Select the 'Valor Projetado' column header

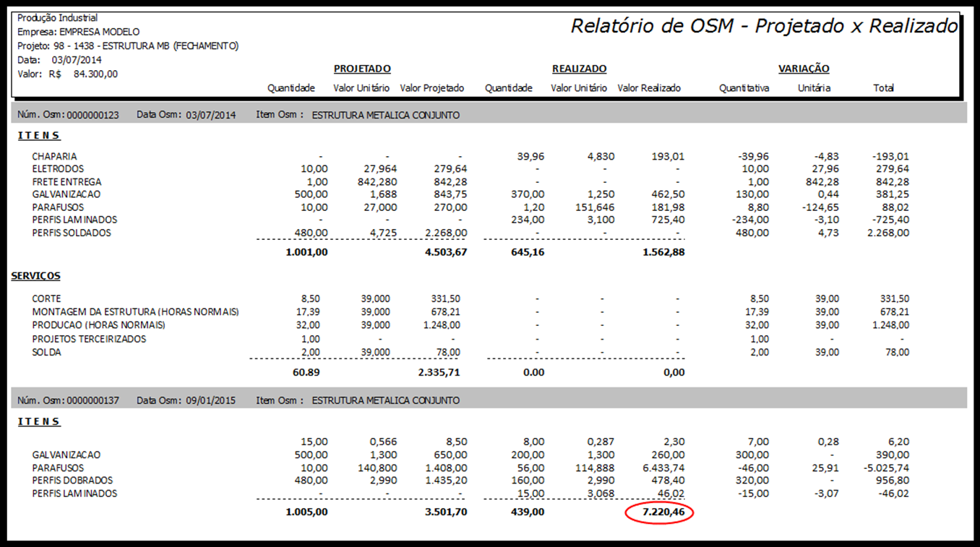coord(432,88)
